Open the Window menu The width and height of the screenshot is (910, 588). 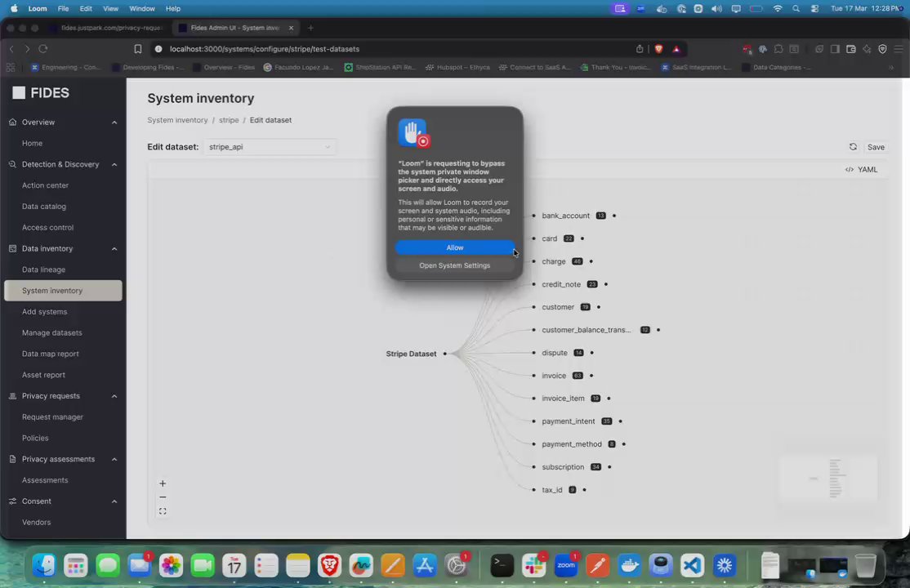coord(141,9)
